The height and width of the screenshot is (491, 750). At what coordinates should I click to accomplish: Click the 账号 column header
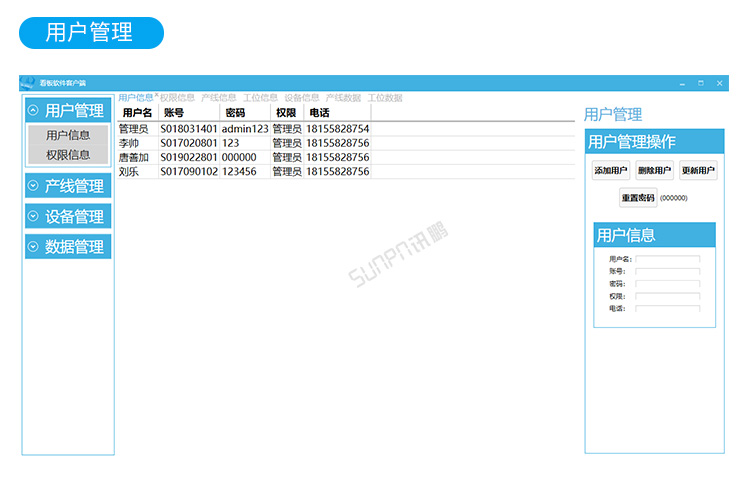click(188, 113)
